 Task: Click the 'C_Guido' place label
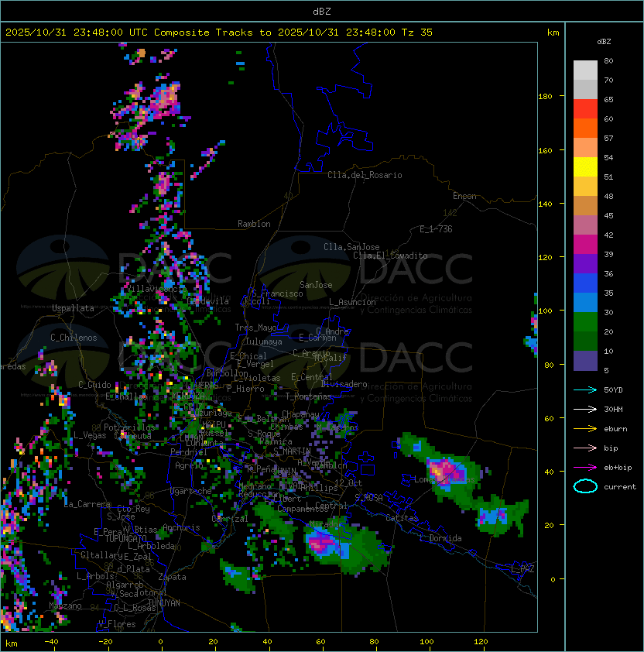coord(94,385)
